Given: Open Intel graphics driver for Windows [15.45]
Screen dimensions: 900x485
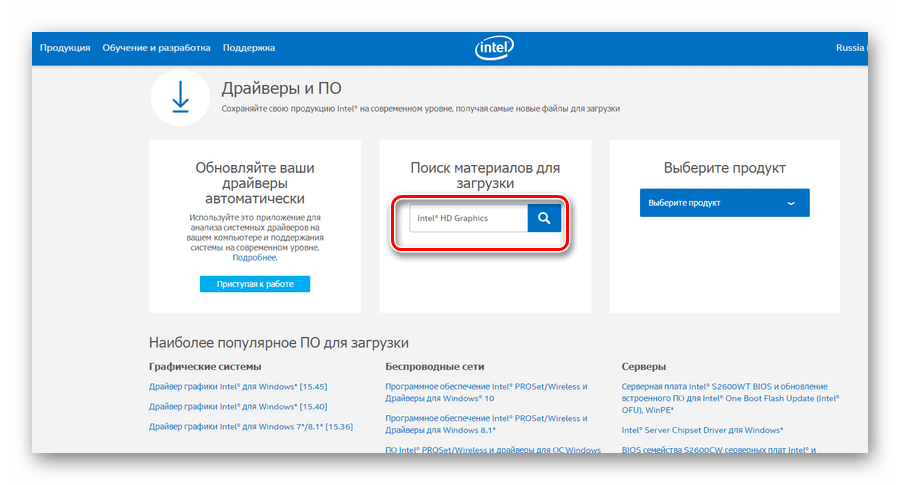Looking at the screenshot, I should click(x=238, y=387).
